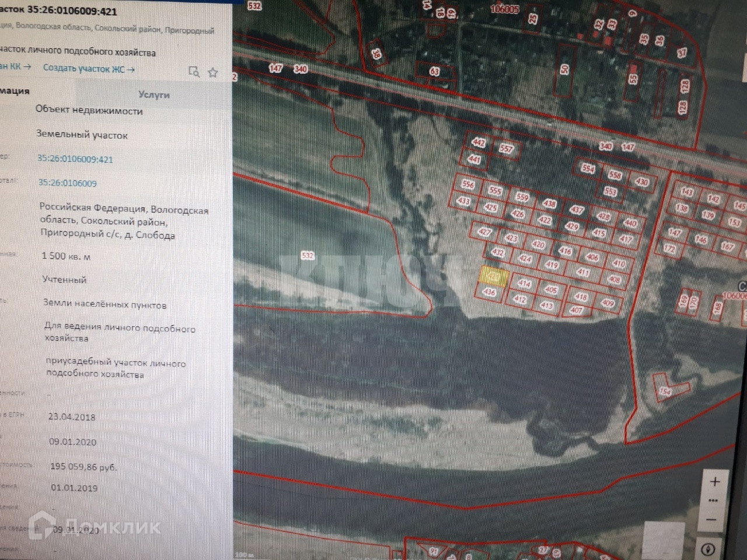Screen dimensions: 747x560
Task: Click the 1 500 кв. м area value
Action: (66, 256)
